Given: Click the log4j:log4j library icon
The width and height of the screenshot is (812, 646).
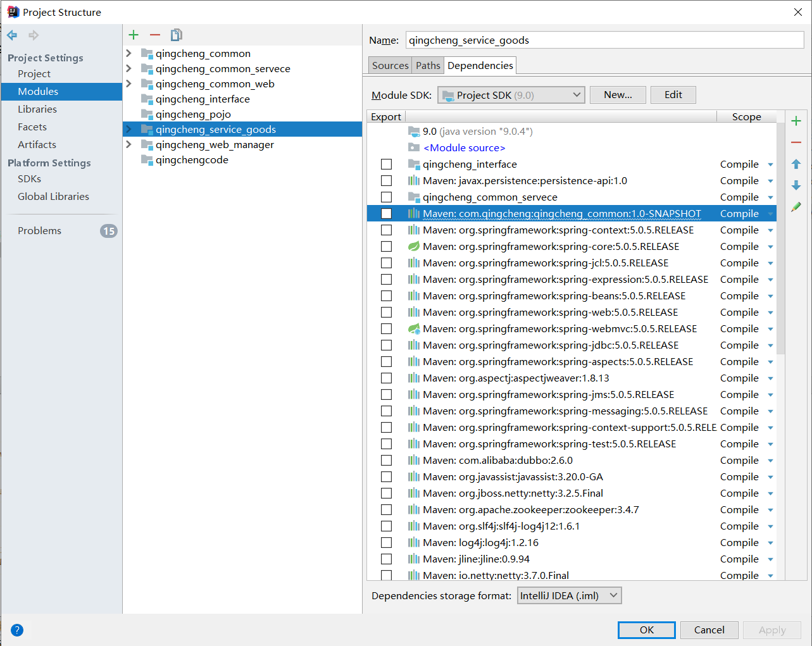Looking at the screenshot, I should 414,543.
